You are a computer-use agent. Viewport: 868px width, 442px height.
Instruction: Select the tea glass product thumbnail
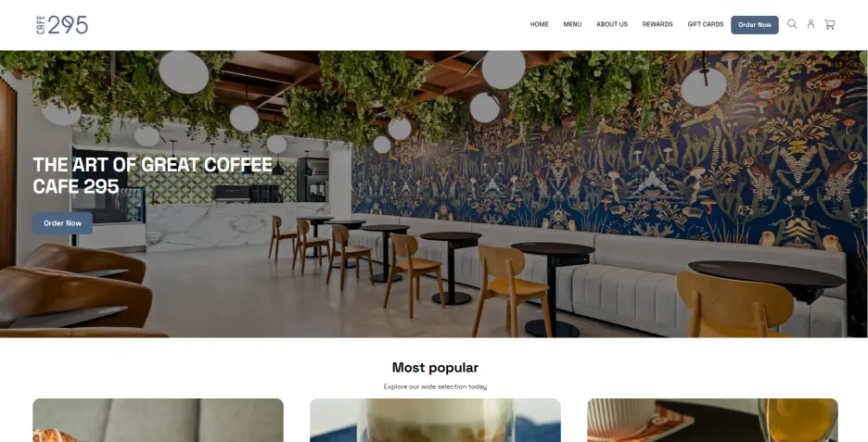712,421
